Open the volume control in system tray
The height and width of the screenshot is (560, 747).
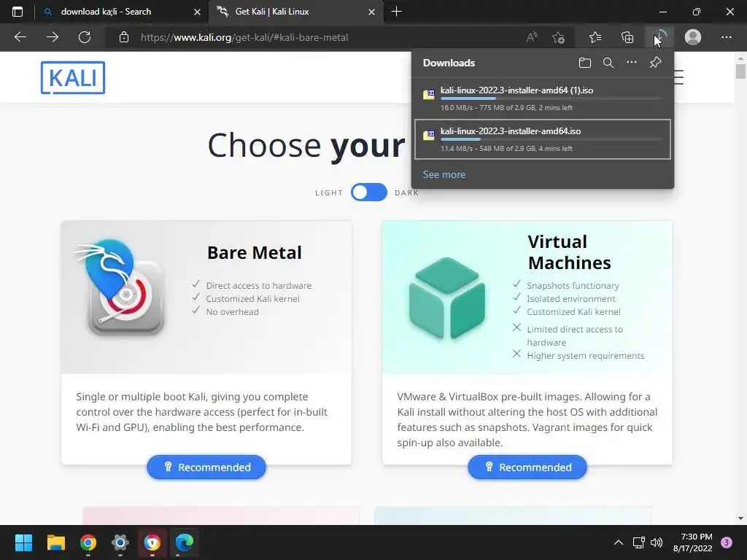click(x=657, y=542)
